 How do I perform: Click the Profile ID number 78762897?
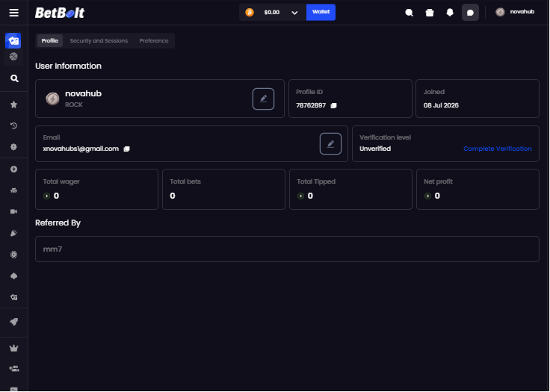click(x=311, y=105)
